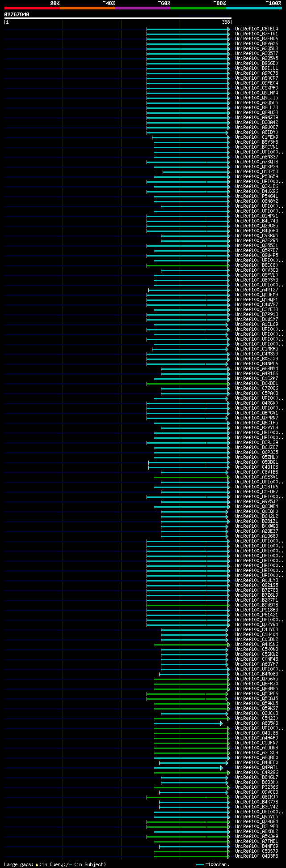Click UniRef100_Q4D3F5 entry

[x=257, y=856]
